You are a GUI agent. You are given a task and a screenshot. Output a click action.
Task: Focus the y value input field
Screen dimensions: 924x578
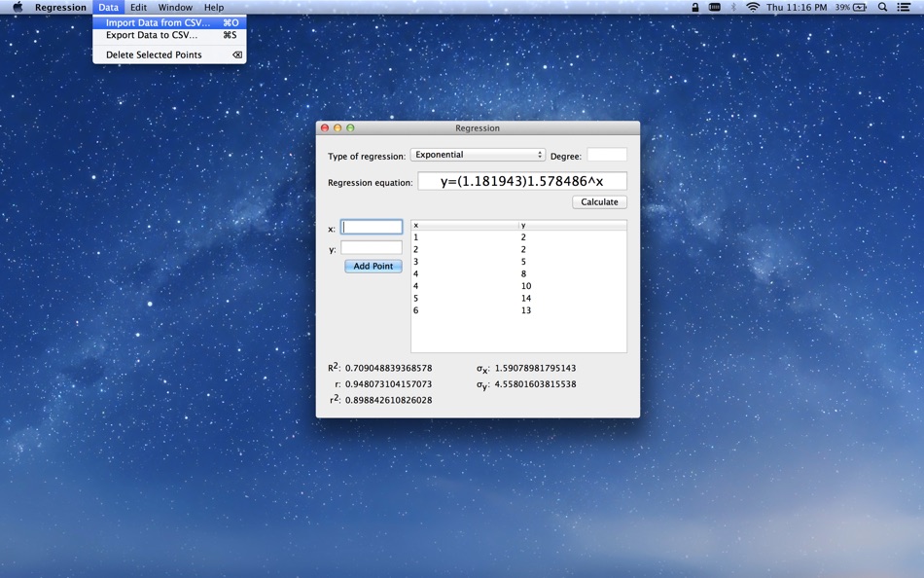[372, 248]
